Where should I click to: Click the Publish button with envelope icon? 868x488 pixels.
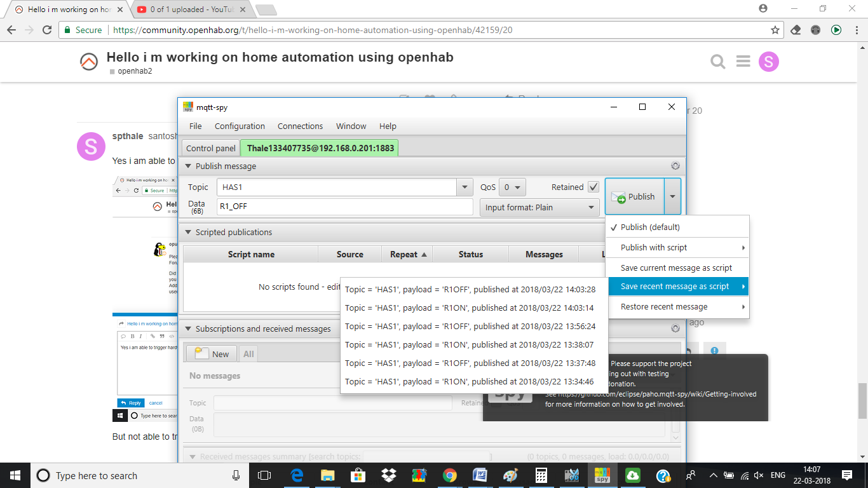pos(634,197)
